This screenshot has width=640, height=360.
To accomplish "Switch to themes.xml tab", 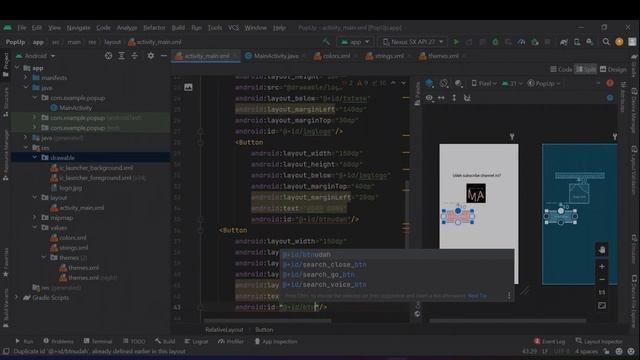I will point(442,56).
